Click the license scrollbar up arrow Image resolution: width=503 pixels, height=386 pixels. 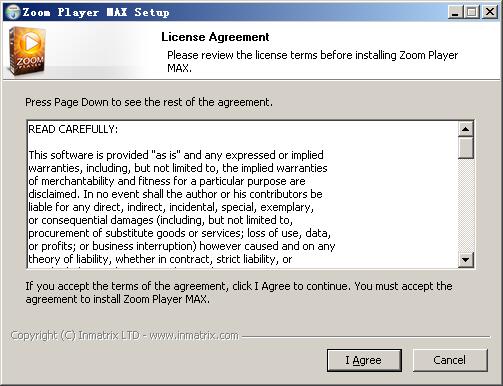(466, 129)
